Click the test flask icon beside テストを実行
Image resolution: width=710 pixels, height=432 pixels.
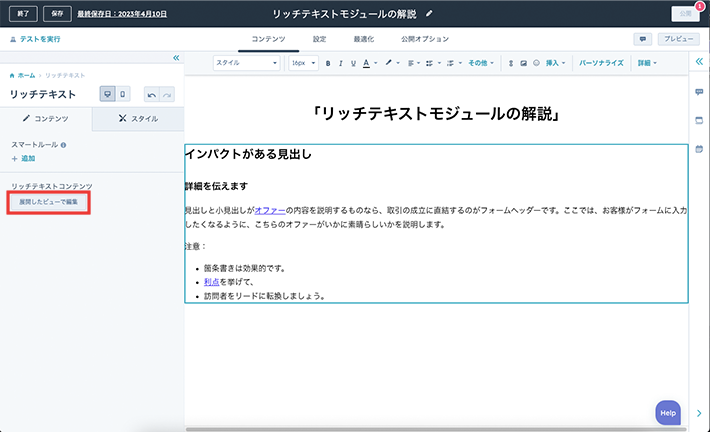pyautogui.click(x=13, y=39)
